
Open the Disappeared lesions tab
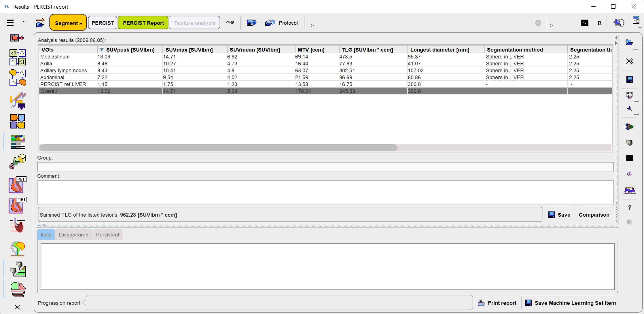[x=74, y=234]
